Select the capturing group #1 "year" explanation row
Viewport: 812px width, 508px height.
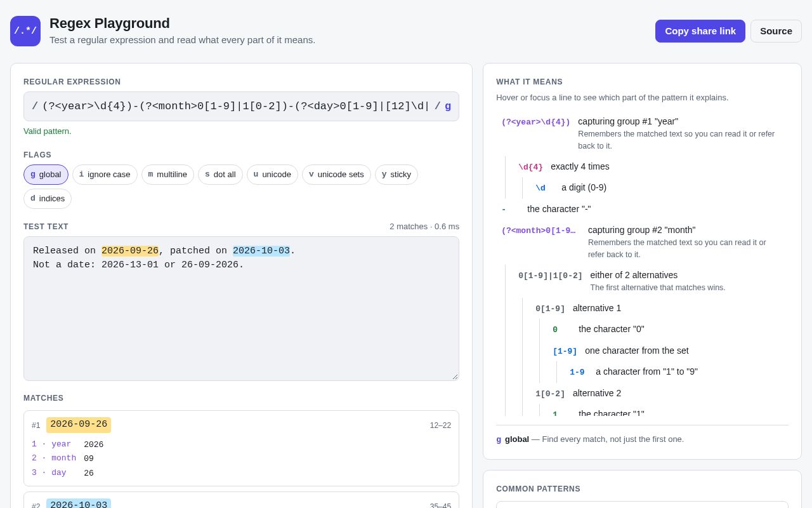click(642, 133)
